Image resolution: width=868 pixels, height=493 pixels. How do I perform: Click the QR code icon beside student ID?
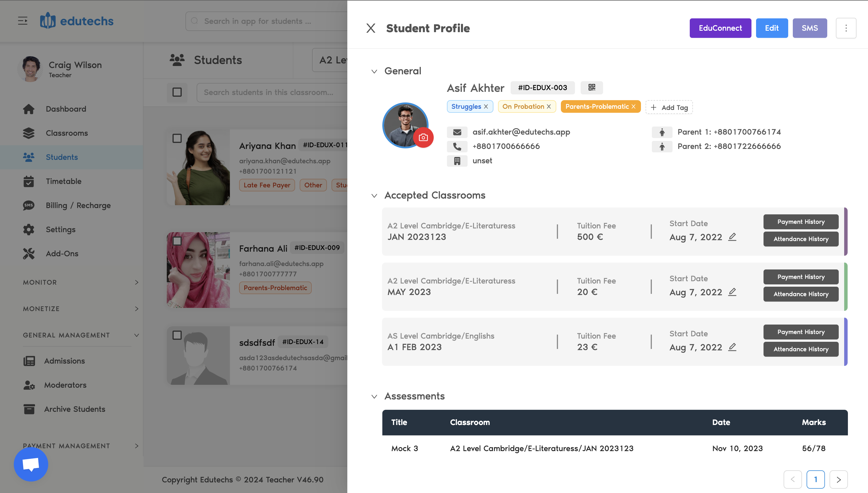pos(591,87)
